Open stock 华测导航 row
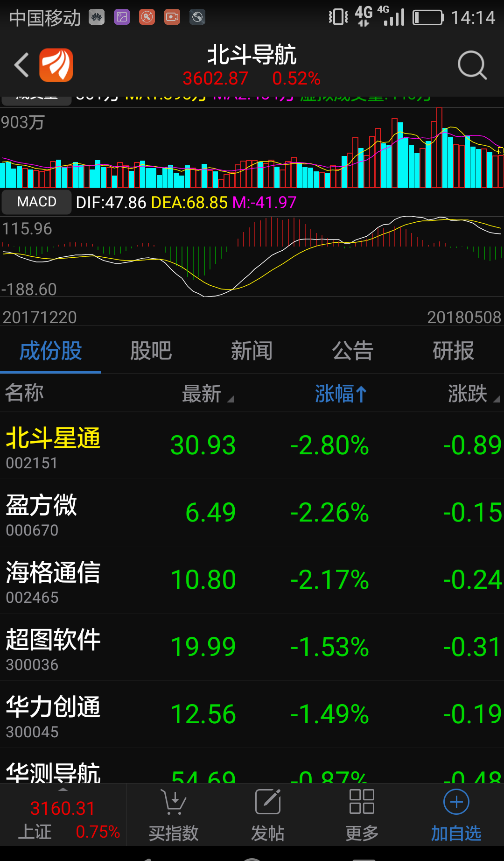The height and width of the screenshot is (861, 504). click(252, 766)
